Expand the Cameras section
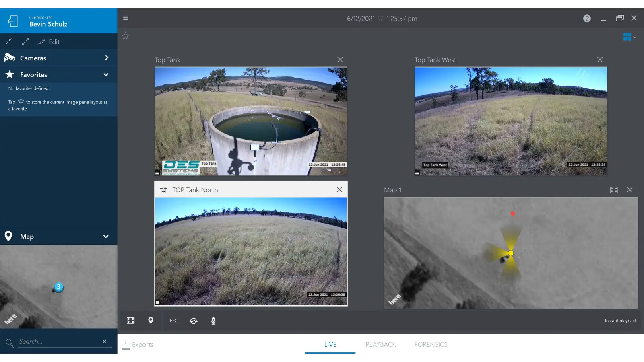Screen dimensions: 644x362 point(58,58)
